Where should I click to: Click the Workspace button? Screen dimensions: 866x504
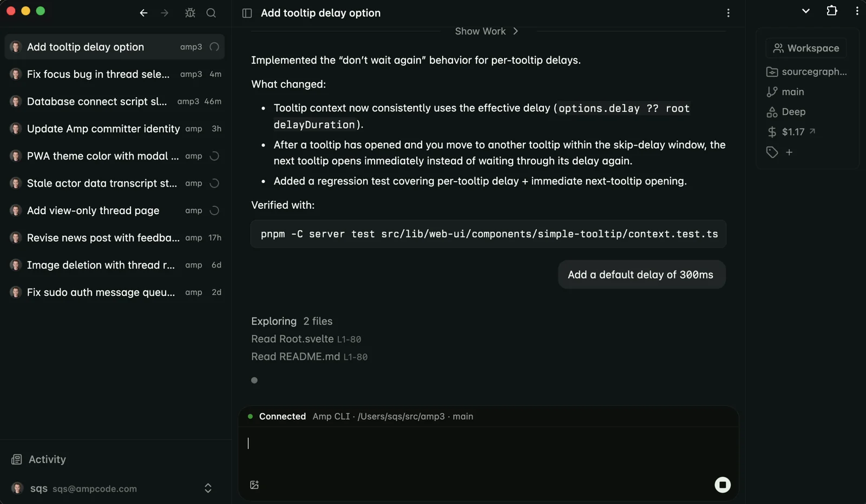(x=806, y=48)
